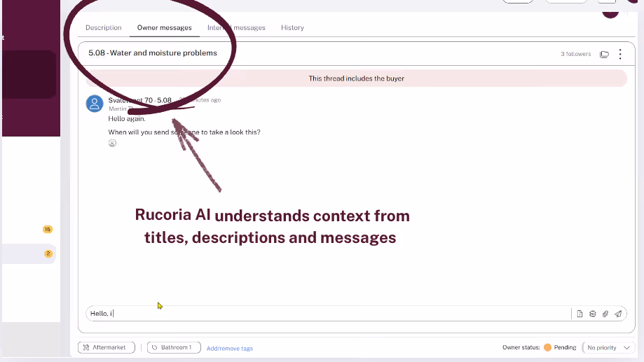
Task: Click the sidebar badge showing 2
Action: [48, 253]
